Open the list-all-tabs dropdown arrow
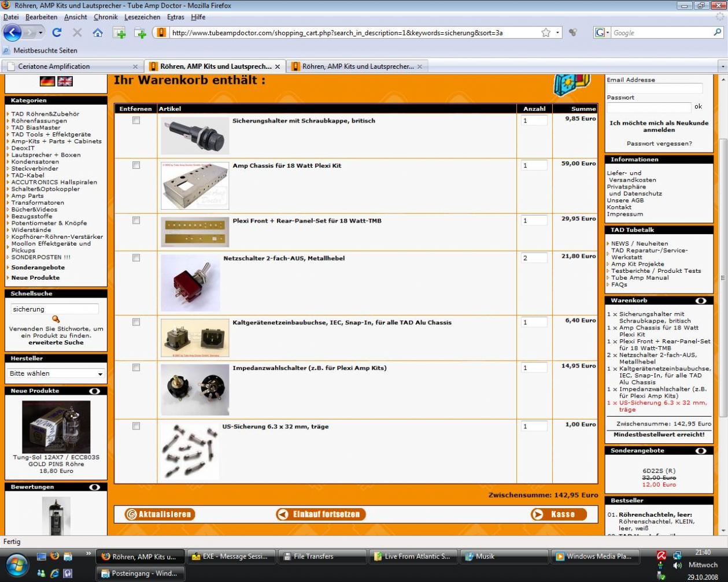The width and height of the screenshot is (728, 582). pos(722,66)
